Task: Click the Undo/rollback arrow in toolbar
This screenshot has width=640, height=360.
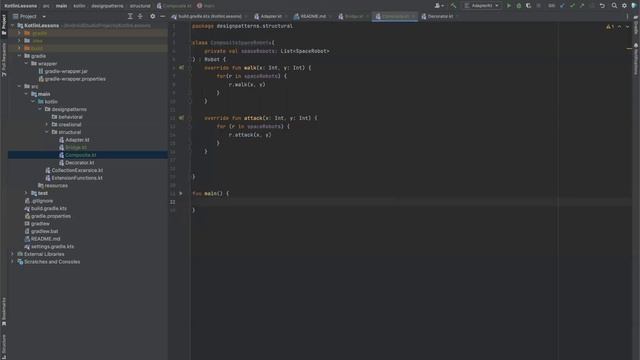Action: [602, 6]
